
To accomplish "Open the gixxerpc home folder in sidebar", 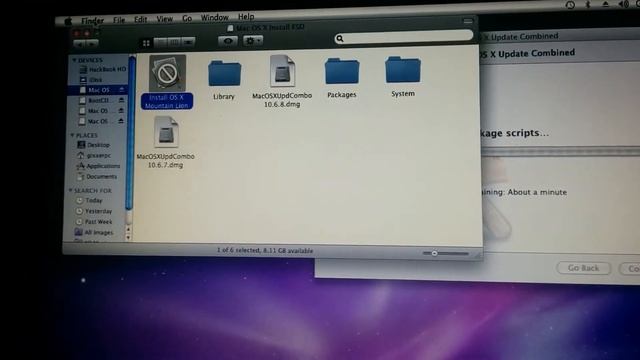I will 94,156.
